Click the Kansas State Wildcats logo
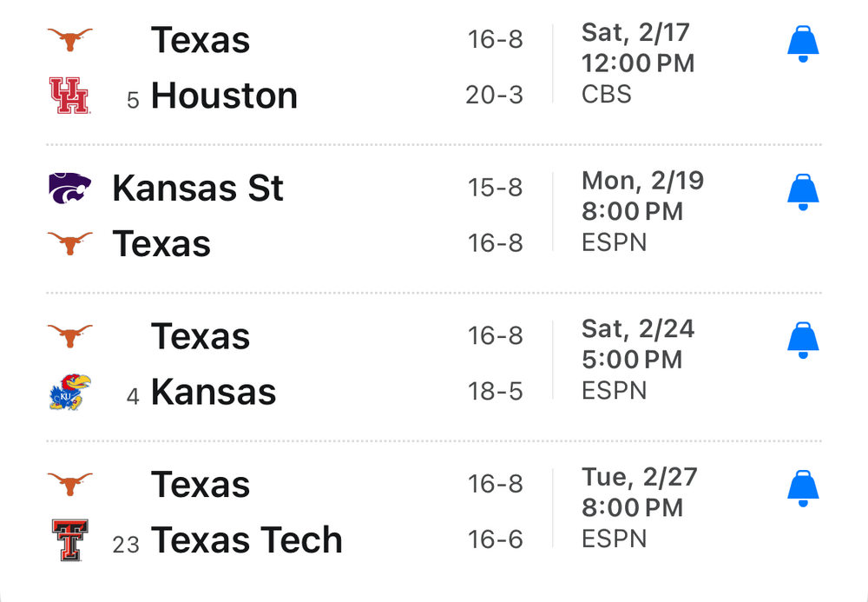The width and height of the screenshot is (868, 602). coord(69,189)
